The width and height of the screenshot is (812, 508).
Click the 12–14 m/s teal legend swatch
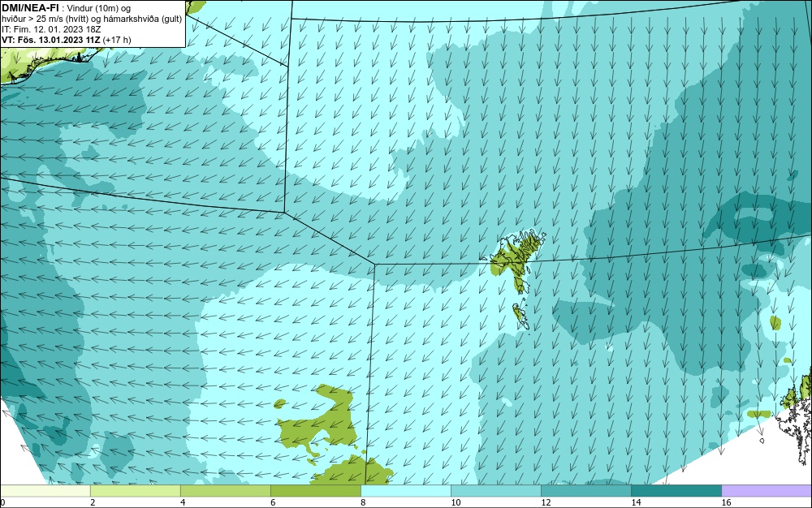pos(585,490)
